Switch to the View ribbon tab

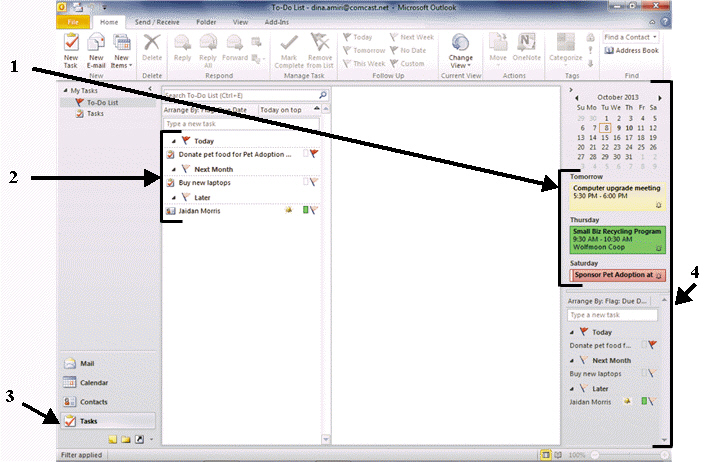[240, 22]
